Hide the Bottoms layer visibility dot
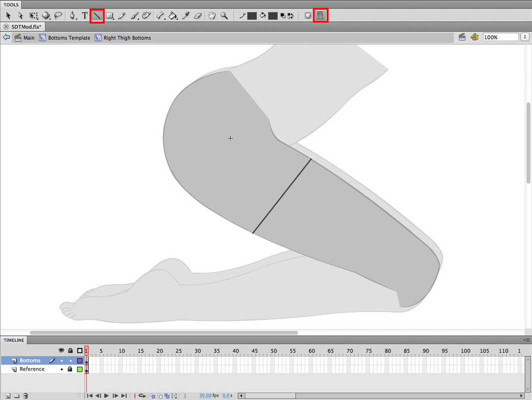 [62, 360]
